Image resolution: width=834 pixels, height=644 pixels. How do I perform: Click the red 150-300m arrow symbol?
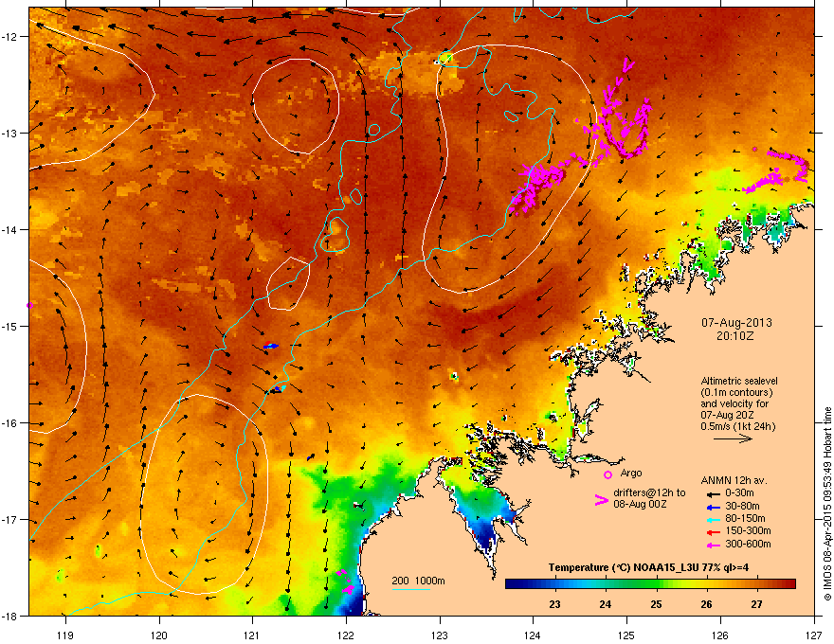[714, 532]
